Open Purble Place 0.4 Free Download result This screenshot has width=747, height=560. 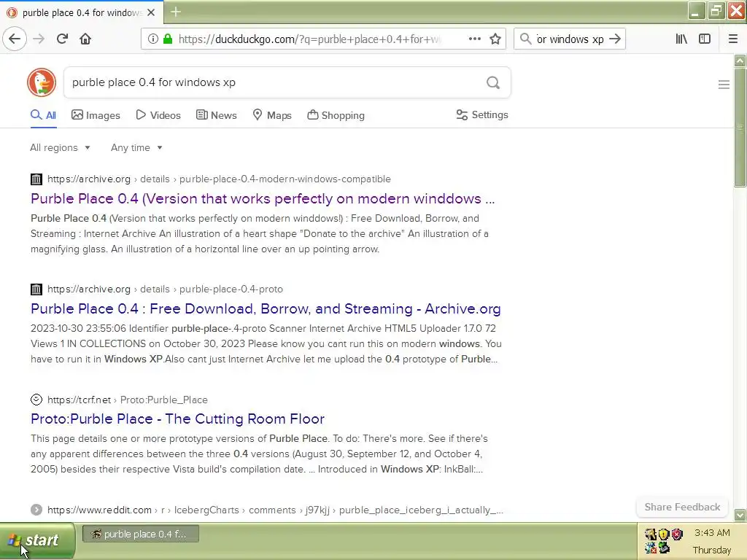266,308
